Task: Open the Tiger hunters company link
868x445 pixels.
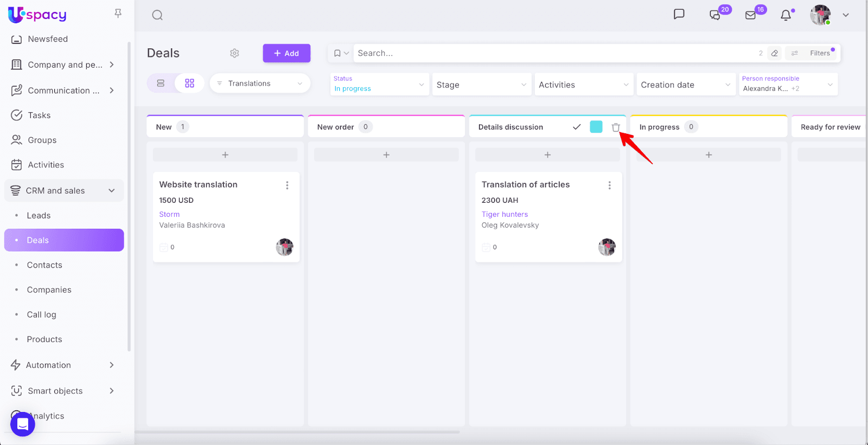Action: (x=505, y=215)
